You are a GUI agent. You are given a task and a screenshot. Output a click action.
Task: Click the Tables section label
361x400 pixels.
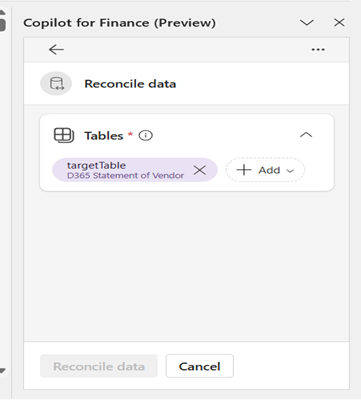[x=104, y=136]
